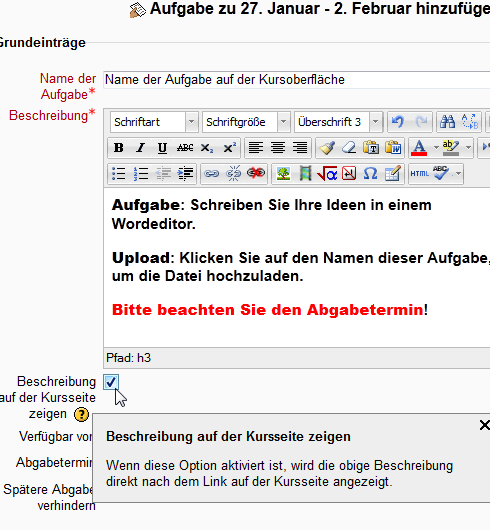Screen dimensions: 490x530
Task: Open the highlight color dropdown arrow
Action: pyautogui.click(x=468, y=148)
